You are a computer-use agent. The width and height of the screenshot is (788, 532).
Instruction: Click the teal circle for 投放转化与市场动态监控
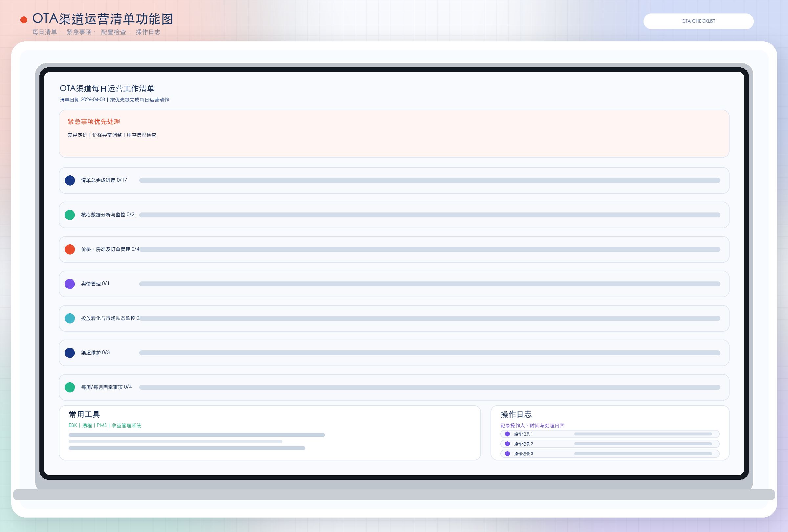[70, 319]
